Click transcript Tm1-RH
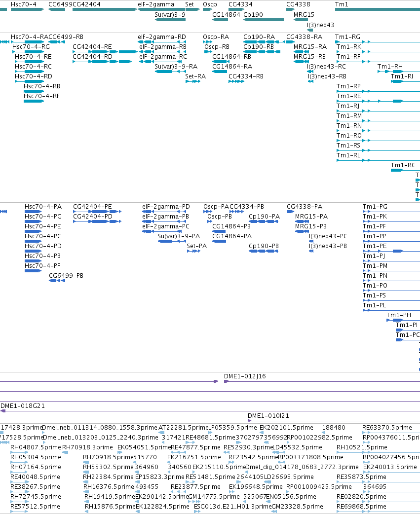This screenshot has height=514, width=420. pos(390,67)
